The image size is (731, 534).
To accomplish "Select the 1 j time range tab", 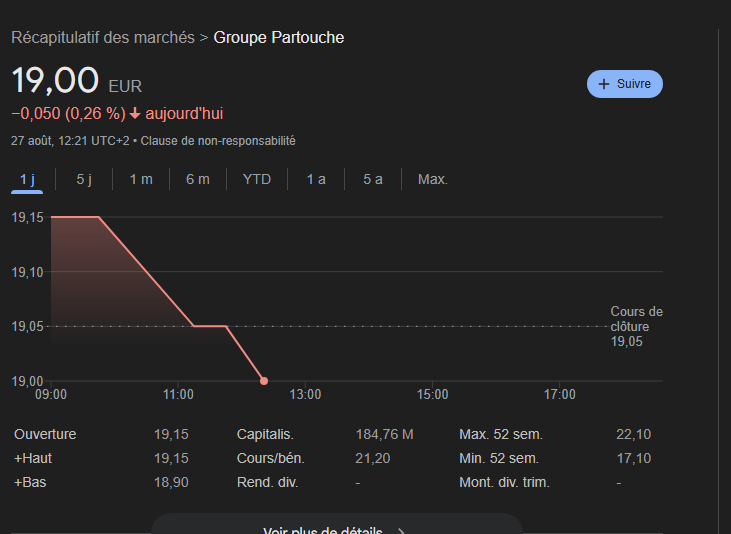I will click(x=27, y=179).
